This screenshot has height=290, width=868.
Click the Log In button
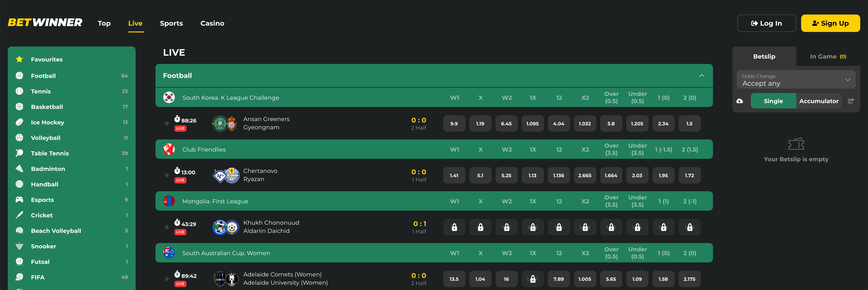pos(767,23)
